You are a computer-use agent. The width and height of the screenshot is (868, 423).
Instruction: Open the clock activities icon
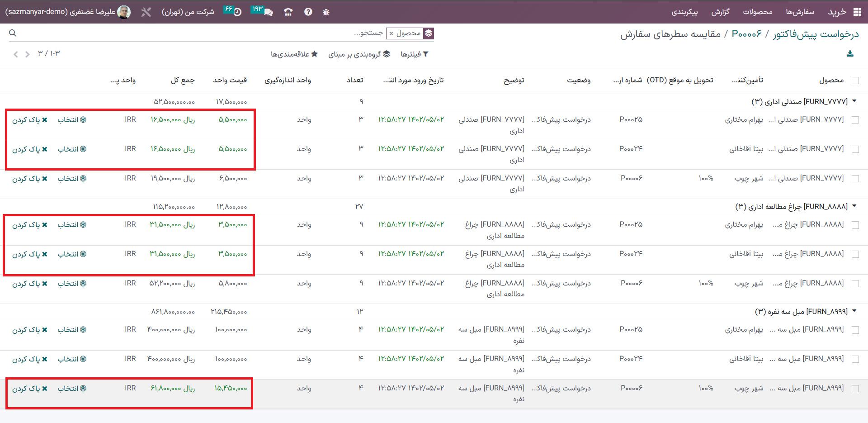coord(237,12)
